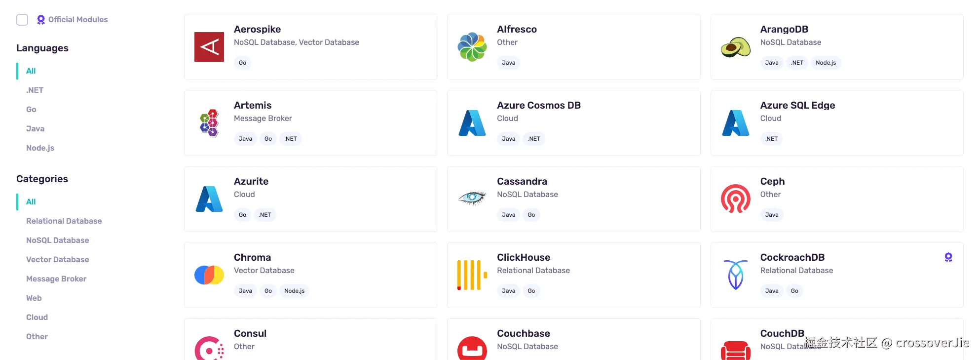Click the Consul pink logo
The image size is (980, 360).
[209, 349]
